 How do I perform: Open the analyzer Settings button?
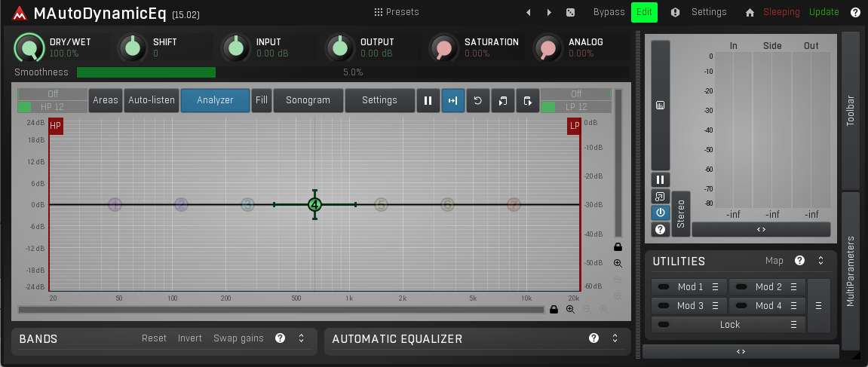pos(380,100)
